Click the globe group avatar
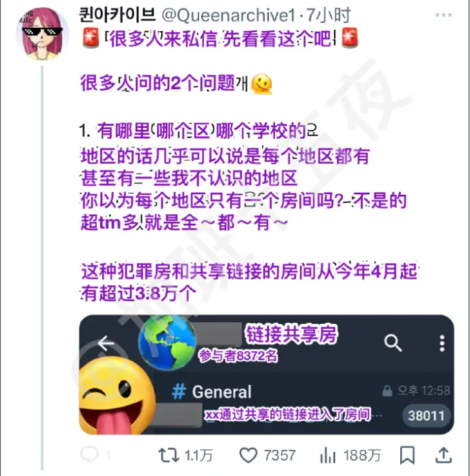470x476 pixels. (x=167, y=342)
